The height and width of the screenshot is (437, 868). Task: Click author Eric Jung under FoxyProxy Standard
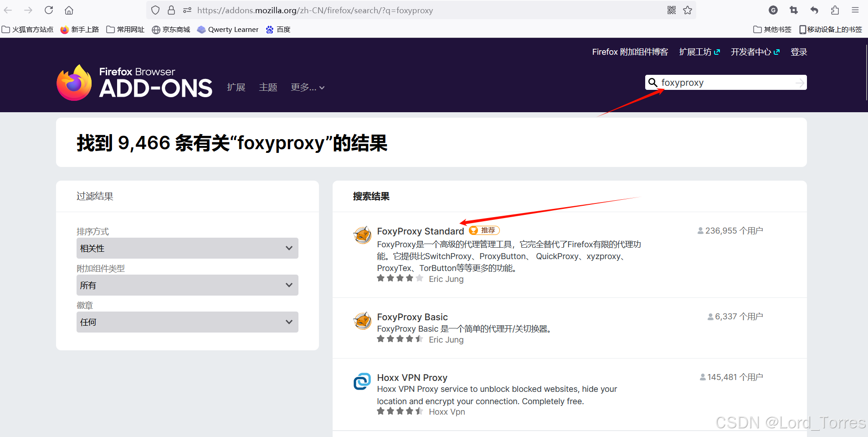coord(446,279)
